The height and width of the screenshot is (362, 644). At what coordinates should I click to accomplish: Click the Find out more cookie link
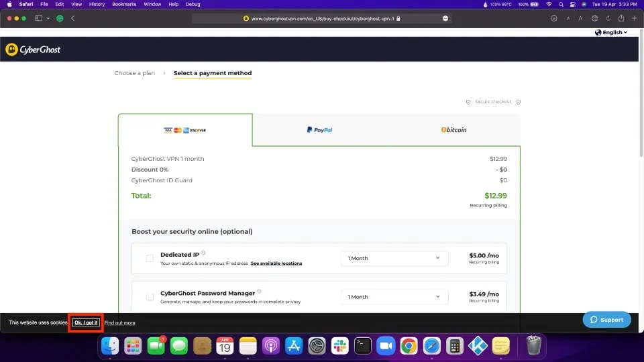tap(119, 323)
